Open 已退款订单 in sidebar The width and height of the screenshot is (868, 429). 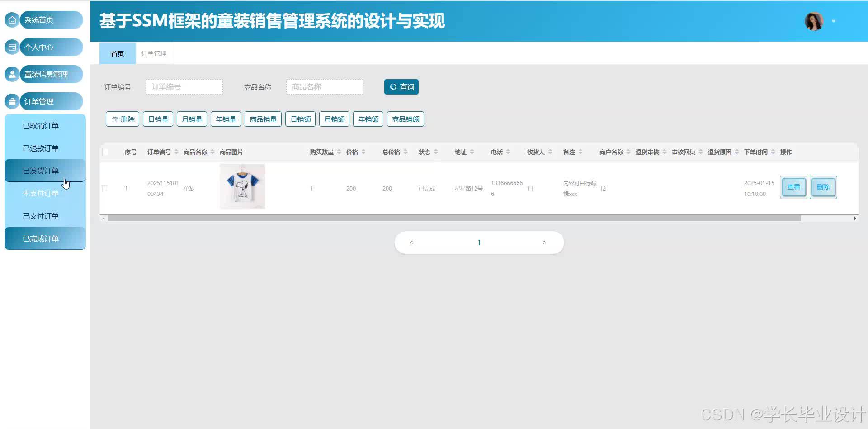click(45, 148)
